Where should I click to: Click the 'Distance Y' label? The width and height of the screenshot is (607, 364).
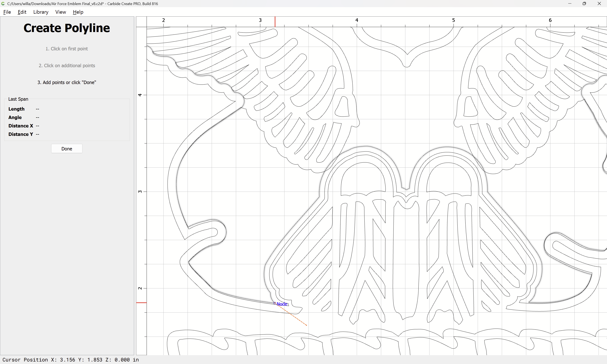[x=21, y=134]
